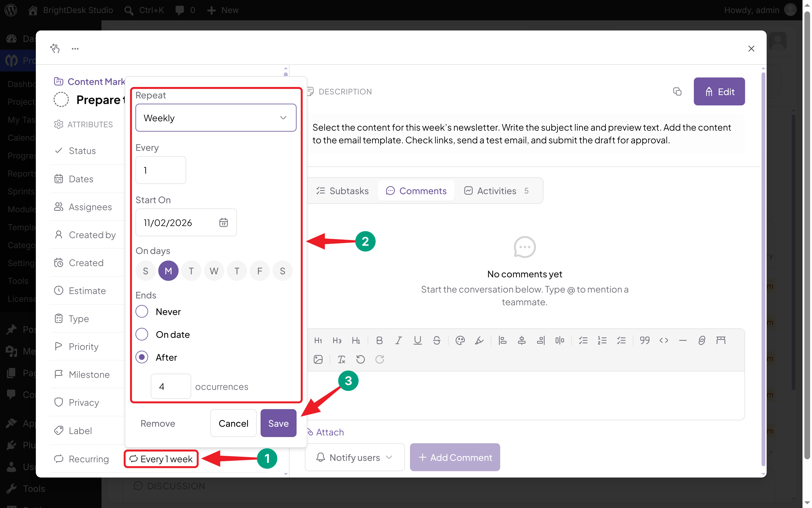Apply Underline formatting in editor
Viewport: 812px width, 508px height.
417,340
